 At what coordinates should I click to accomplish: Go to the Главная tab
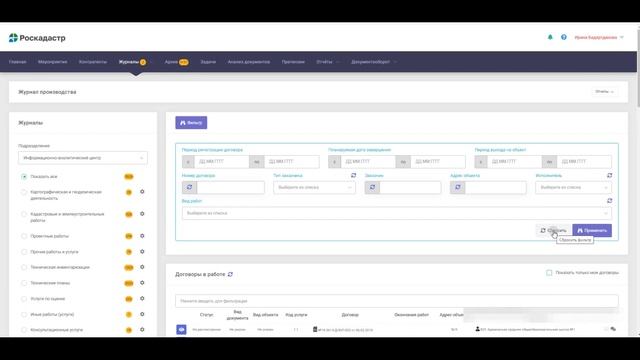coord(18,62)
